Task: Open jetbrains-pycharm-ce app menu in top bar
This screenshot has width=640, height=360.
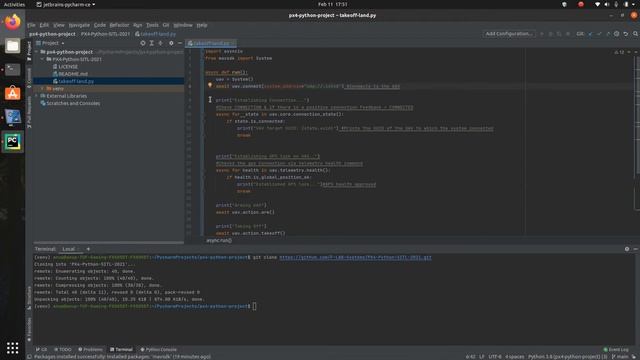Action: (x=66, y=4)
